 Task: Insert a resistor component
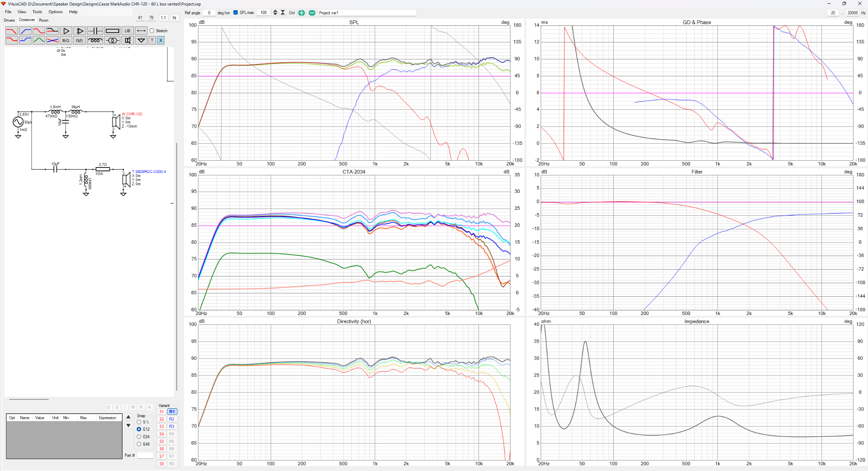(x=112, y=31)
